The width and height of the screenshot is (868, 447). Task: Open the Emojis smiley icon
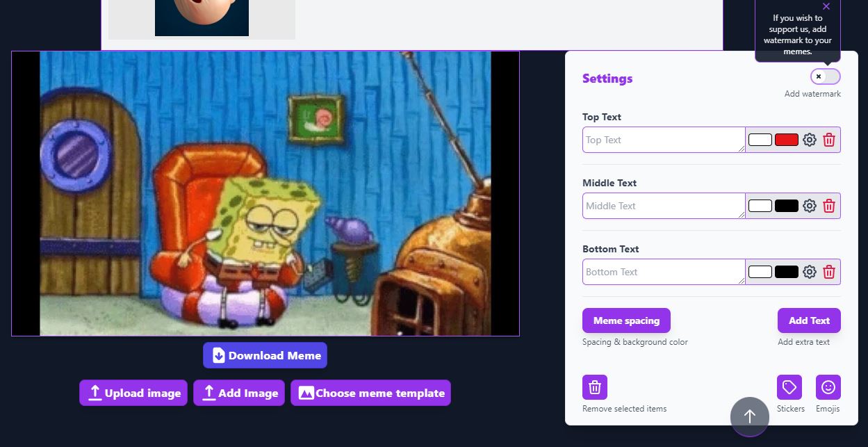828,387
